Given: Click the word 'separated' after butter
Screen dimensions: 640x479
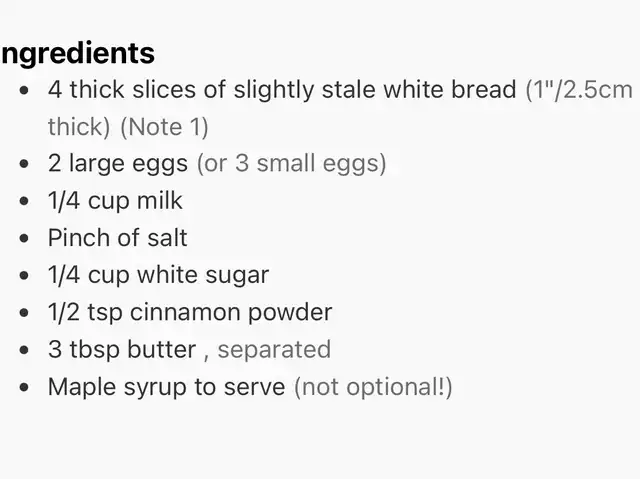Looking at the screenshot, I should click(274, 350).
